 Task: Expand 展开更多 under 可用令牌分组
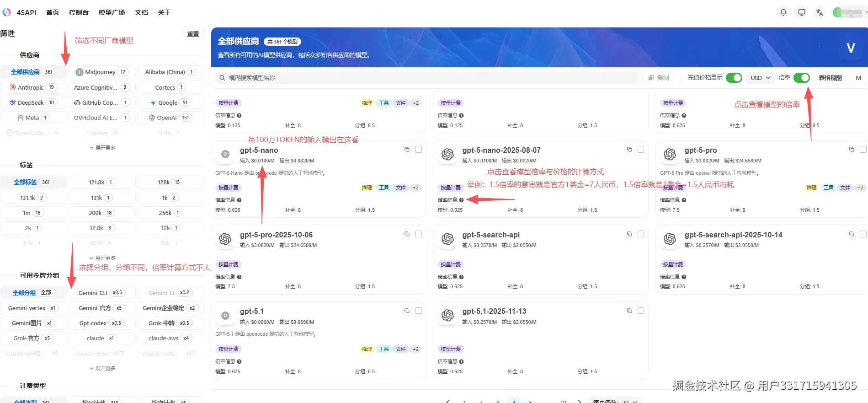[x=102, y=368]
